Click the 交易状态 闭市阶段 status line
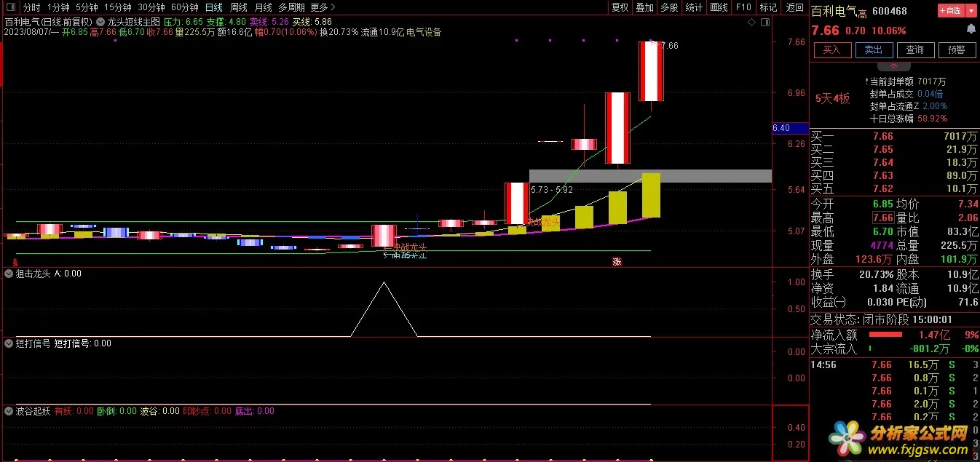 pyautogui.click(x=882, y=319)
